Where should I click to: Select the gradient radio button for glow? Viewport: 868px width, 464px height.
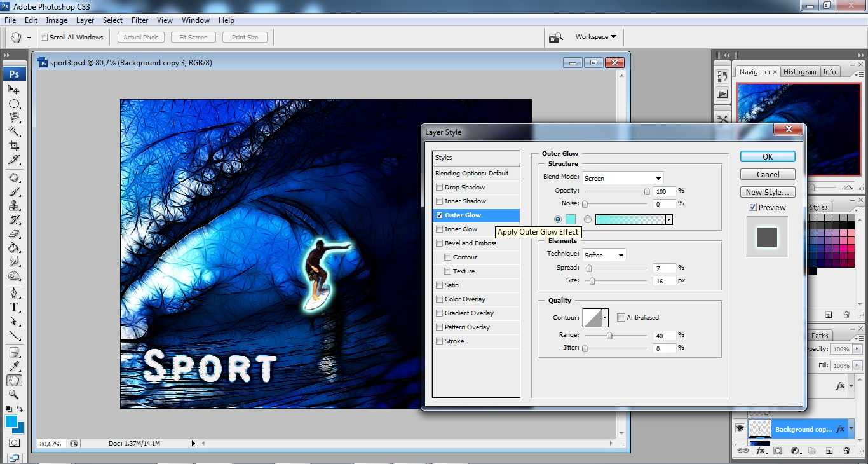[x=588, y=219]
